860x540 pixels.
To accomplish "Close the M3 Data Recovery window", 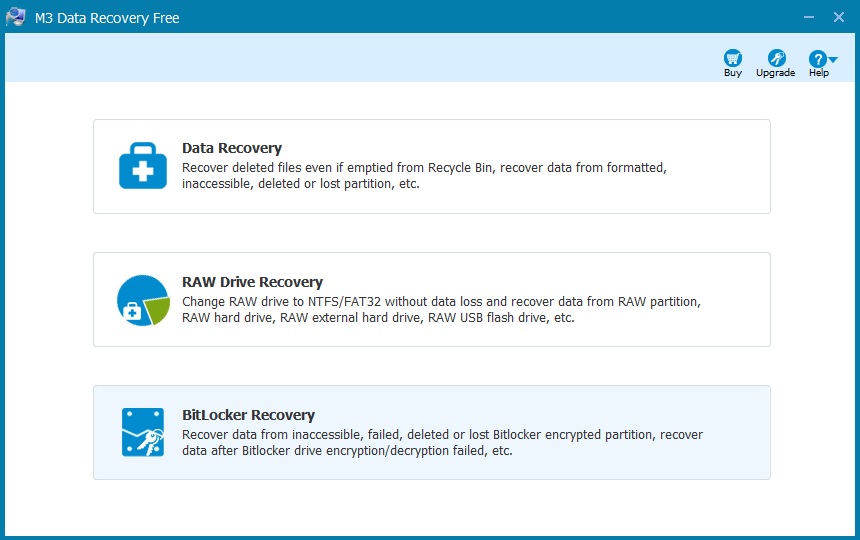I will point(839,17).
